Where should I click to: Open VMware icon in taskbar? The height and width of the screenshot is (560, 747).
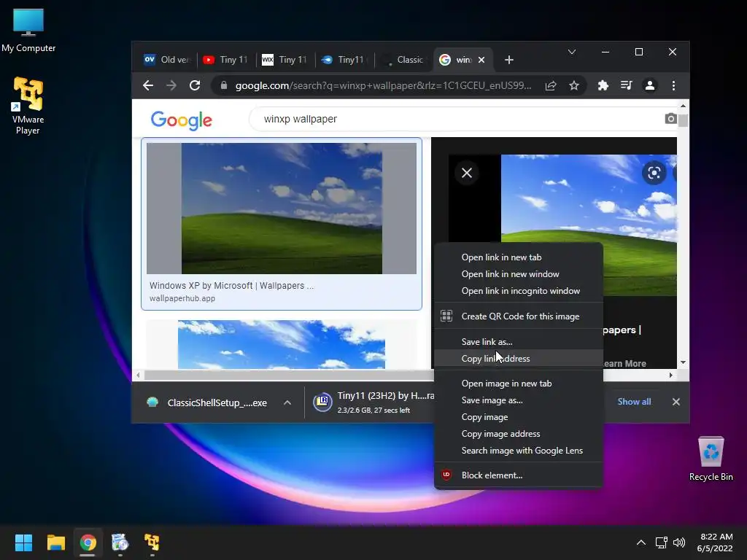pos(152,542)
